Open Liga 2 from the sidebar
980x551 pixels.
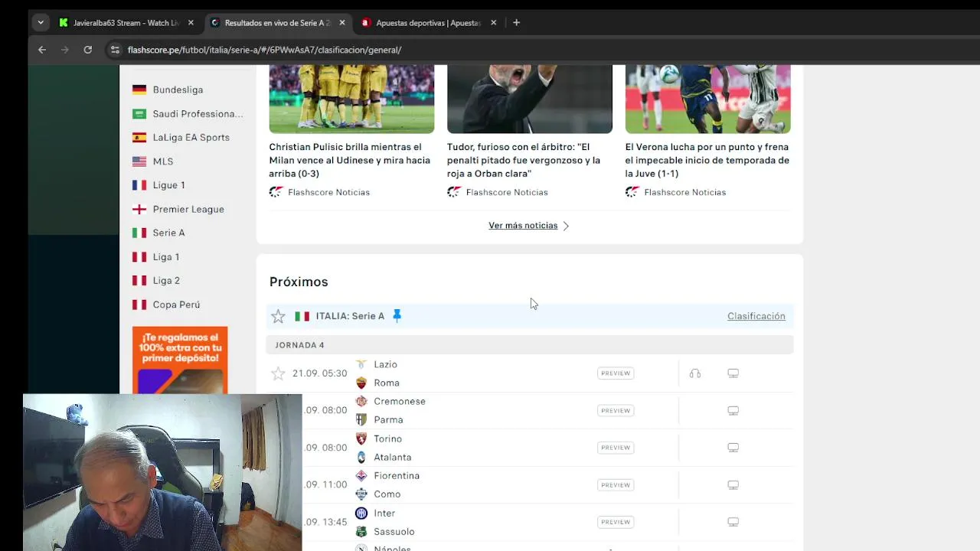click(x=166, y=281)
